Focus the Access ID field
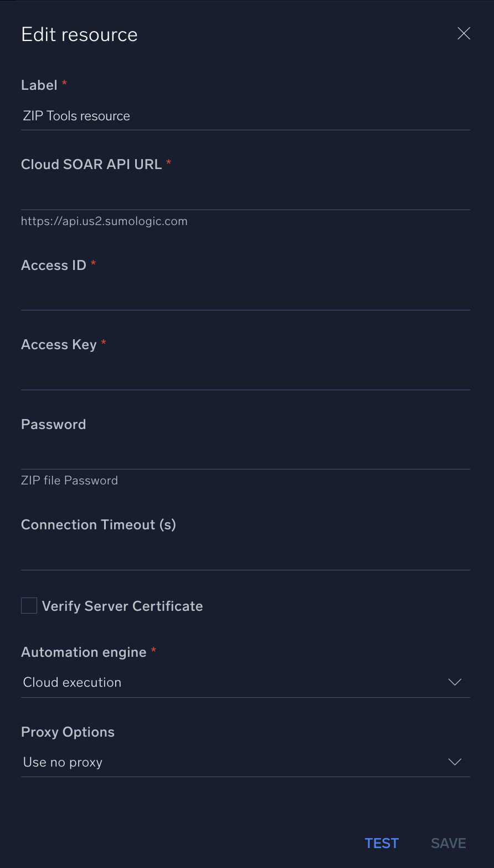Viewport: 494px width, 868px height. pyautogui.click(x=245, y=297)
